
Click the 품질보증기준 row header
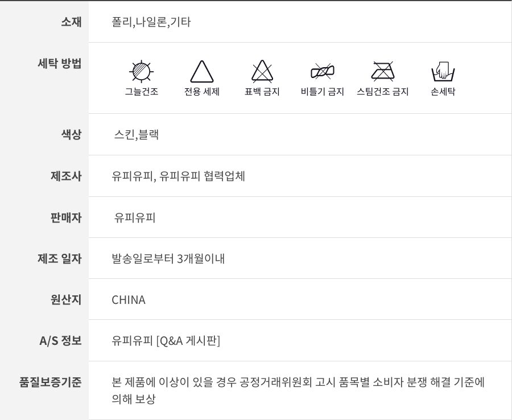51,382
